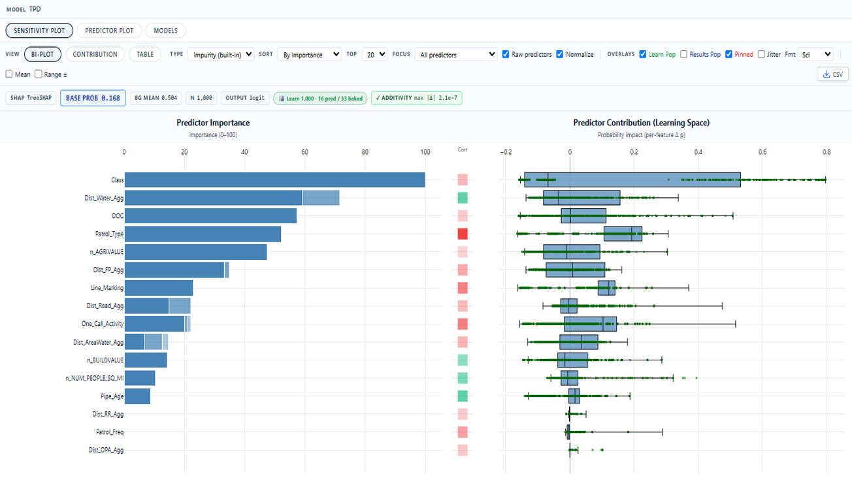This screenshot has width=852, height=504.
Task: Click the One_Call_Activity correlation swatch
Action: click(x=463, y=324)
